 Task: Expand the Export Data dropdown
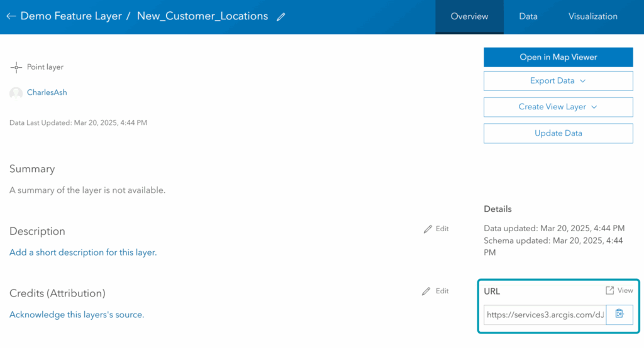(x=558, y=81)
